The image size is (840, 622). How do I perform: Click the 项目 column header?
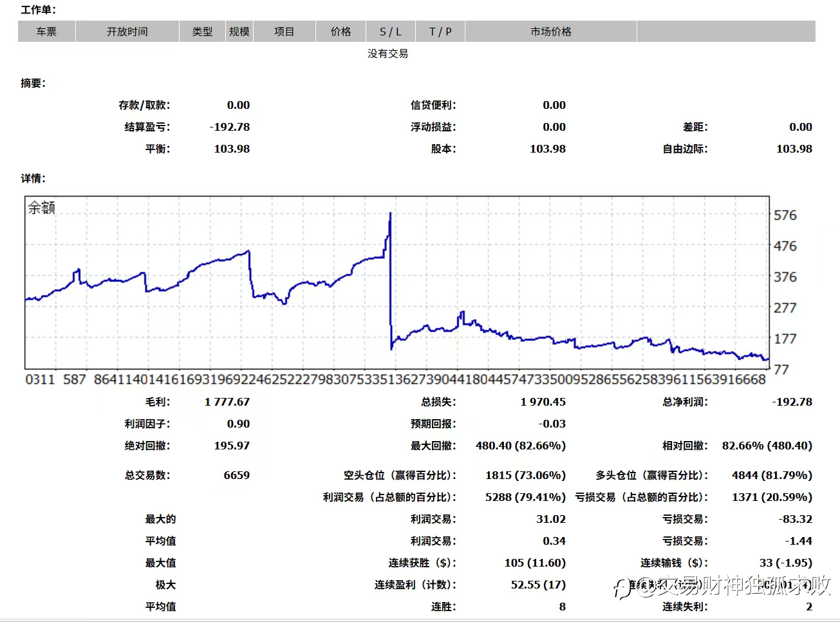tap(285, 32)
